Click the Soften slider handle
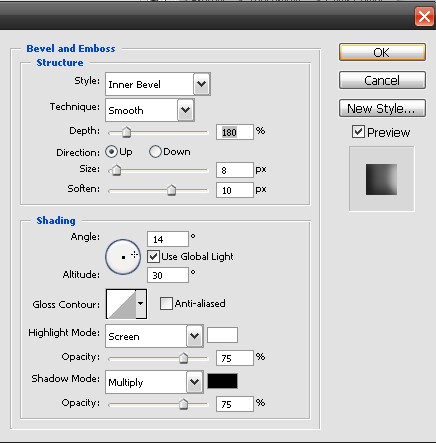436x443 pixels. 171,190
